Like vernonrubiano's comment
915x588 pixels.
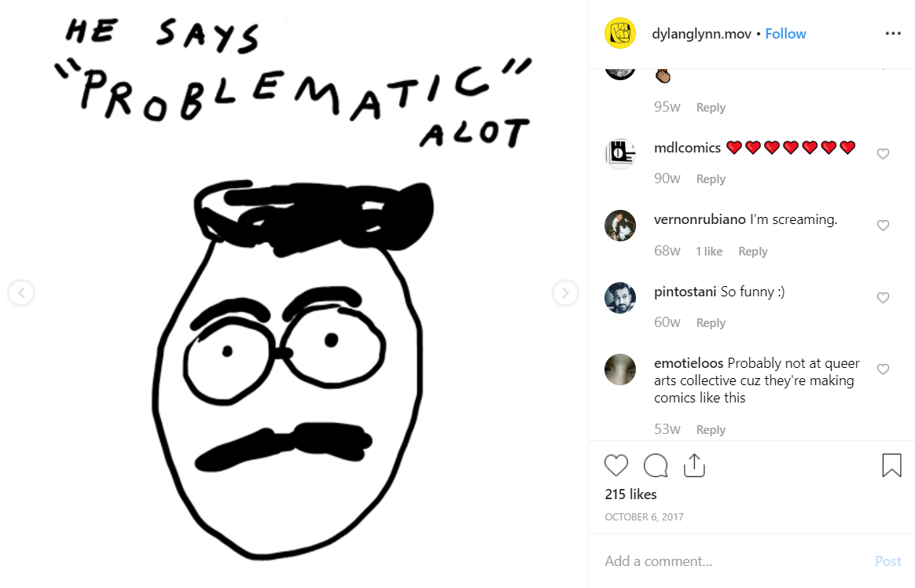pos(883,226)
